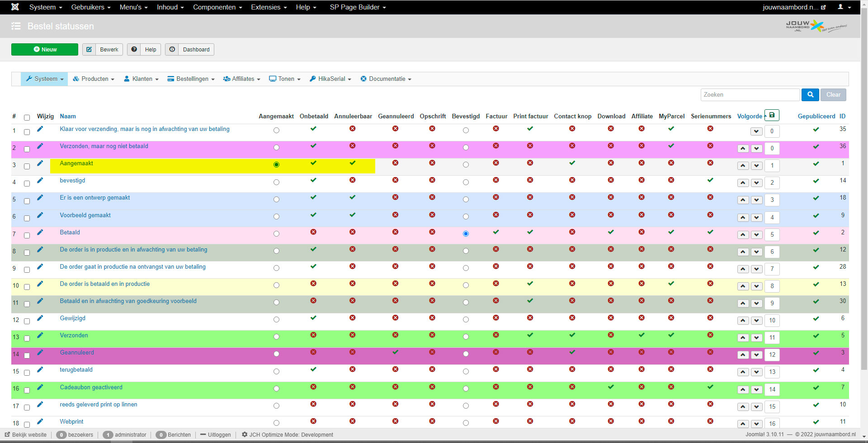868x443 pixels.
Task: Tick the checkbox for Aangemaakt row
Action: (x=27, y=166)
